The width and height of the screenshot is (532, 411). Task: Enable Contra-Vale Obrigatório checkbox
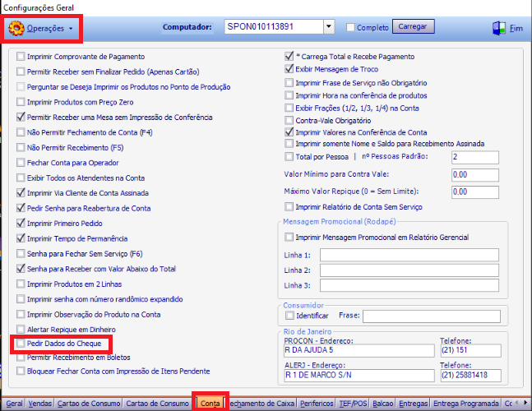click(x=289, y=120)
